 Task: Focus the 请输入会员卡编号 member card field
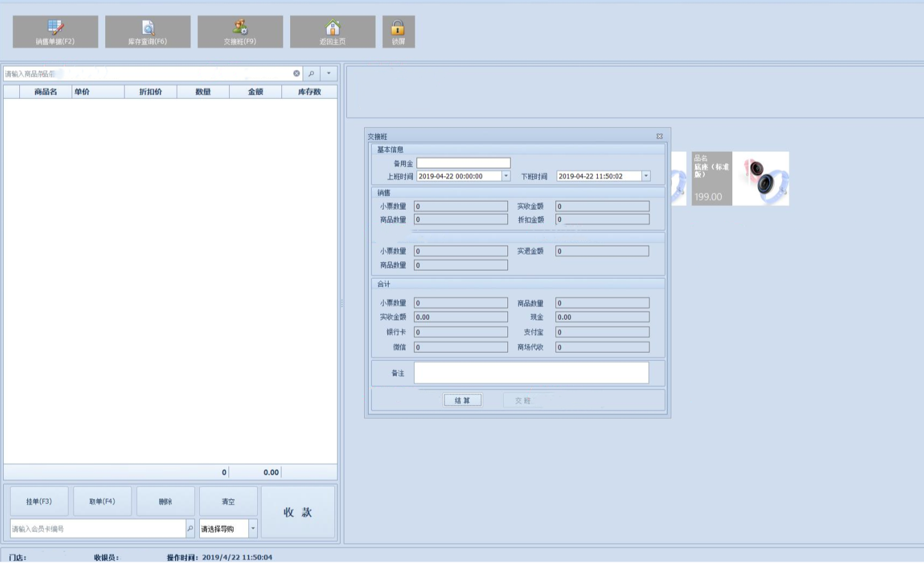[x=98, y=529]
